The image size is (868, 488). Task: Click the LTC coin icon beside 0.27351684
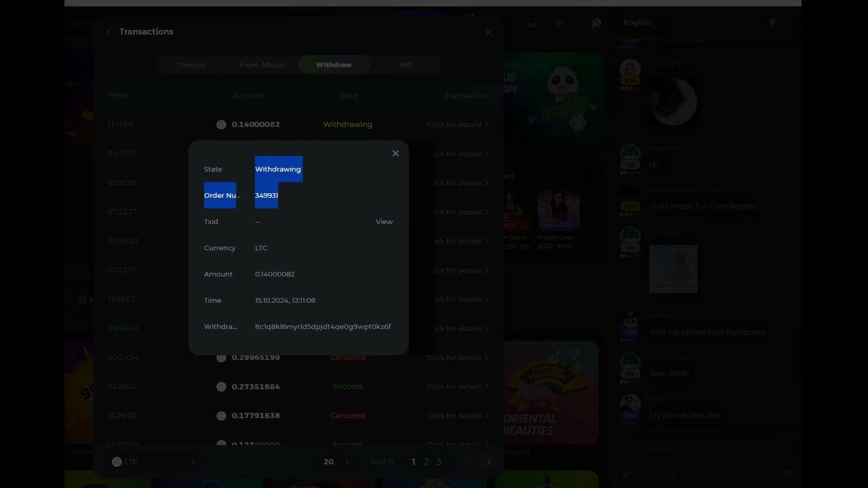click(x=221, y=386)
